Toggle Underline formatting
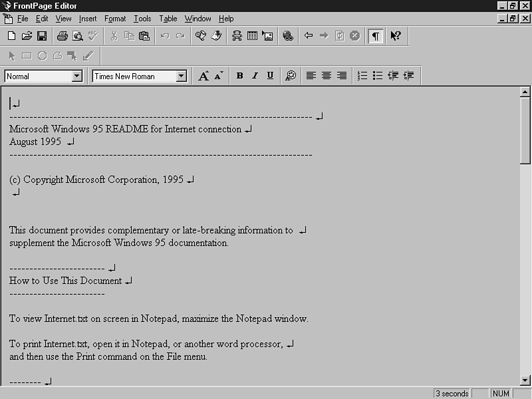This screenshot has width=532, height=399. 270,76
